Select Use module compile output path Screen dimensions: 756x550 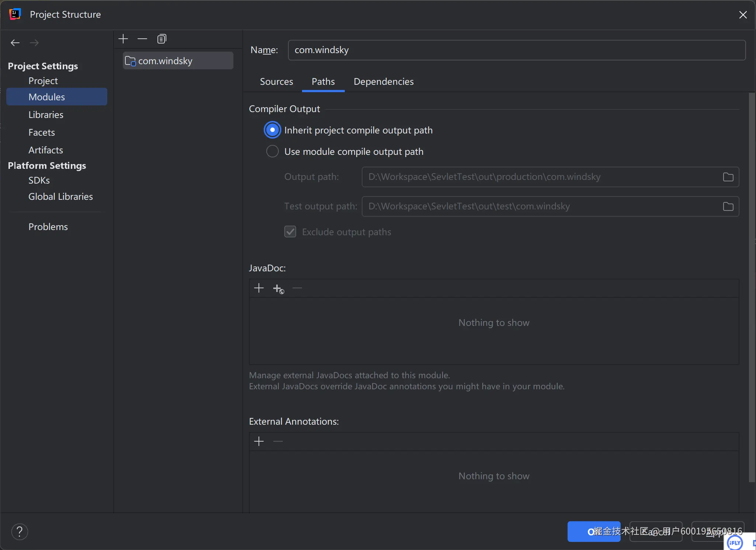click(273, 152)
